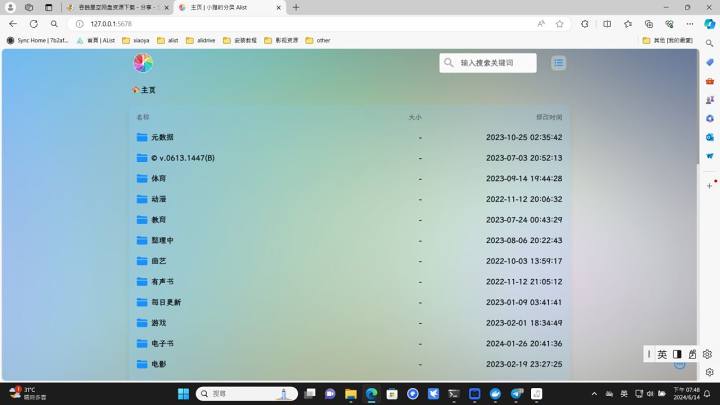Sort files by 大小 column header

click(415, 117)
